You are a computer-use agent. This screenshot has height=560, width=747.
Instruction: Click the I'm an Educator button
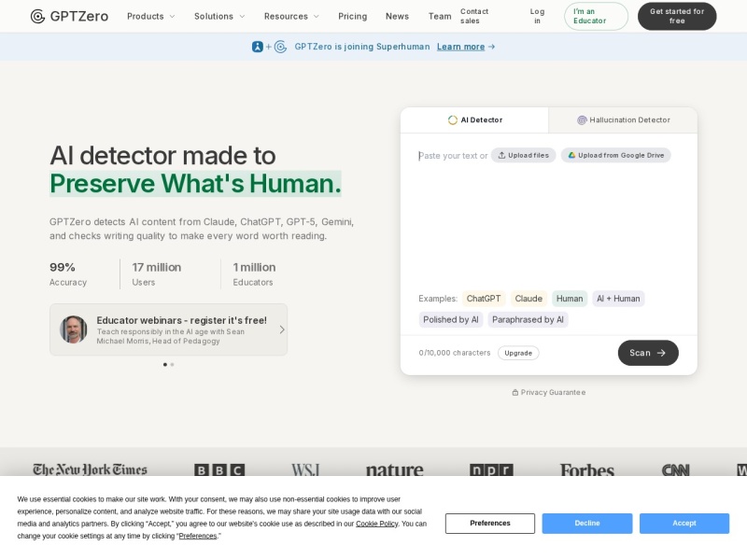click(x=596, y=16)
